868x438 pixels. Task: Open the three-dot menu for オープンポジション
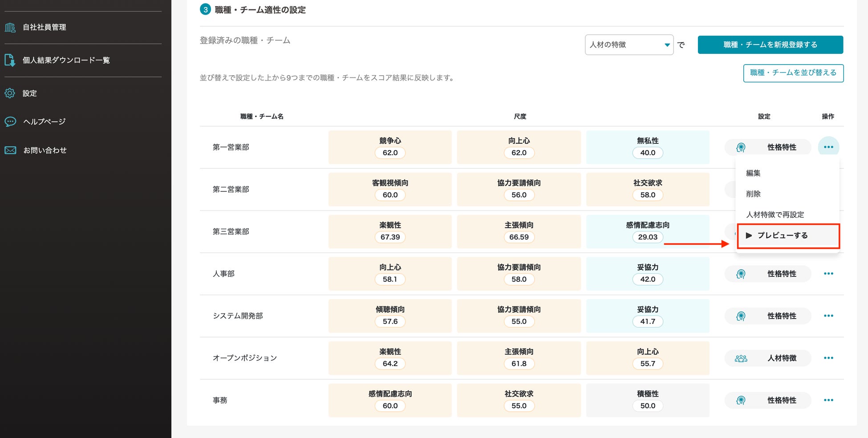828,358
